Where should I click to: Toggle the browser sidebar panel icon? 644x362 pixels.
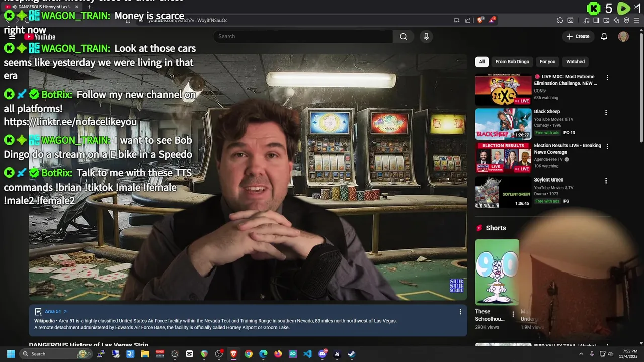click(596, 20)
